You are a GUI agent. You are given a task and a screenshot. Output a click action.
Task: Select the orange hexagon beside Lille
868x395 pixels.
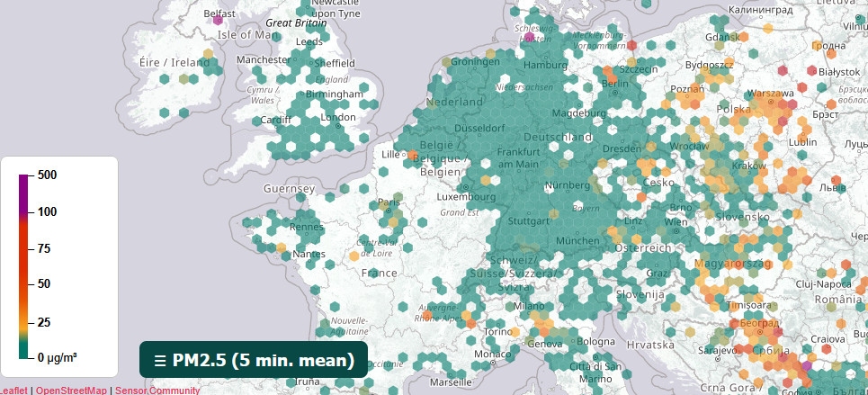point(413,156)
